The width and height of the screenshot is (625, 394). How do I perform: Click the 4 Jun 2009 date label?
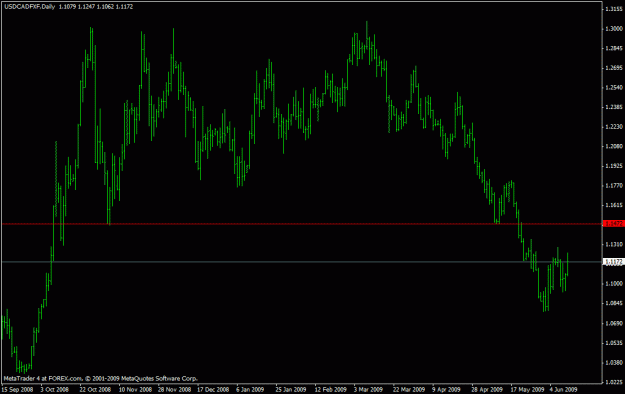tap(564, 389)
